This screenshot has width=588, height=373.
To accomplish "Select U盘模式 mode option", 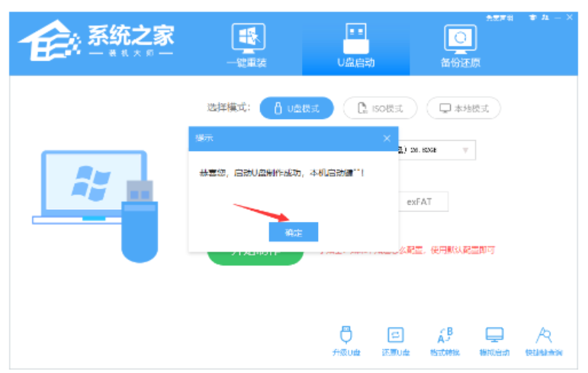I will (x=297, y=108).
